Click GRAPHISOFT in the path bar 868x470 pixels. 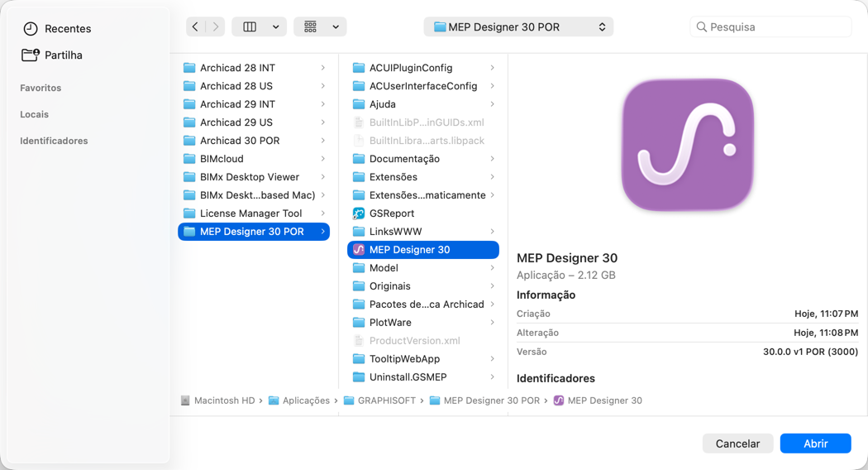(x=379, y=400)
